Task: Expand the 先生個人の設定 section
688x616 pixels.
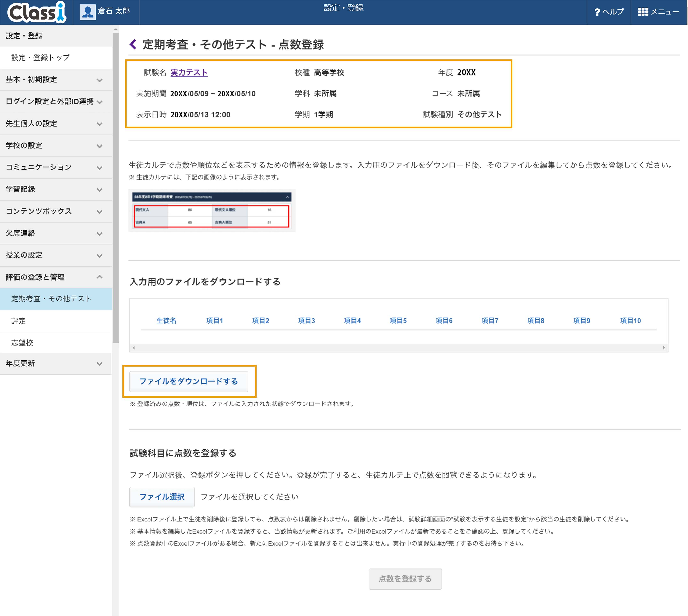Action: 56,124
